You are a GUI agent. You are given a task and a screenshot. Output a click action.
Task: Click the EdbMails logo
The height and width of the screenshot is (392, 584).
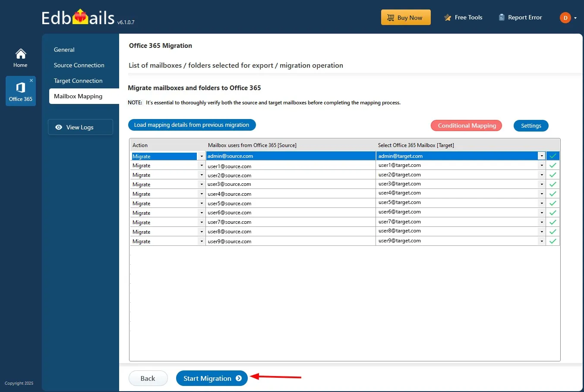click(x=79, y=18)
